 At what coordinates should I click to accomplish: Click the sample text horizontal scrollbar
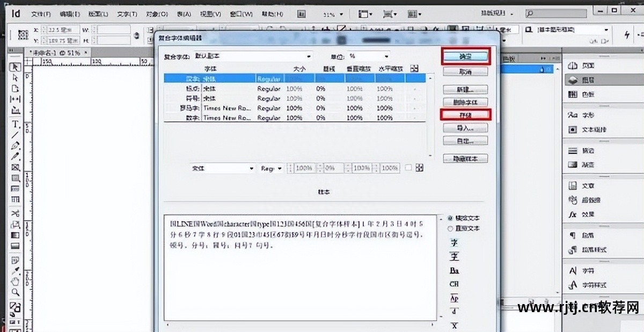[301, 324]
